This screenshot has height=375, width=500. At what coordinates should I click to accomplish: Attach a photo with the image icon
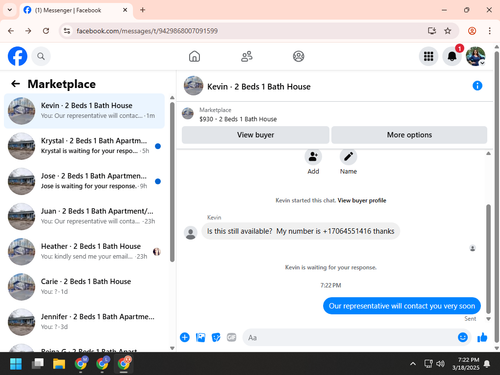coord(200,337)
